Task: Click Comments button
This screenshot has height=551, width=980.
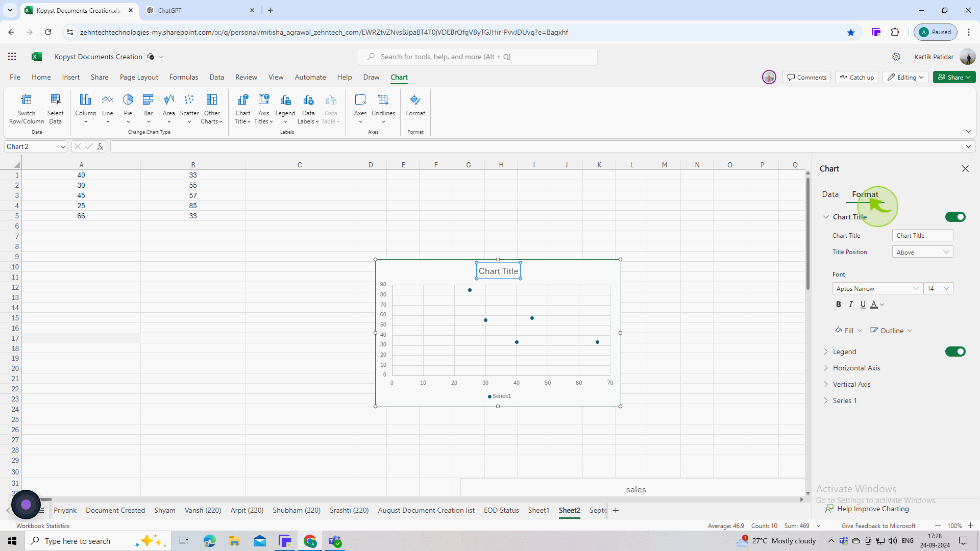Action: 806,77
